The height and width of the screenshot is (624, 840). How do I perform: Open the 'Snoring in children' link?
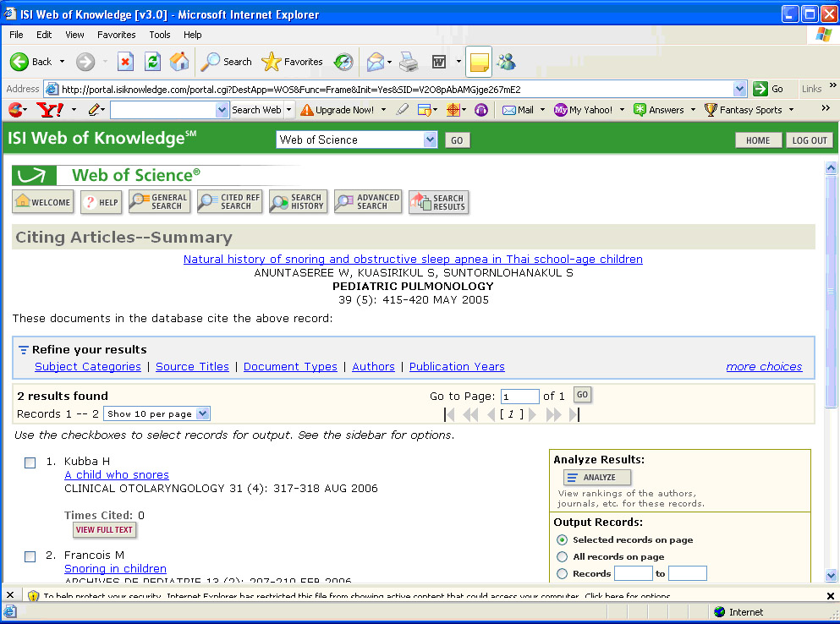(115, 568)
